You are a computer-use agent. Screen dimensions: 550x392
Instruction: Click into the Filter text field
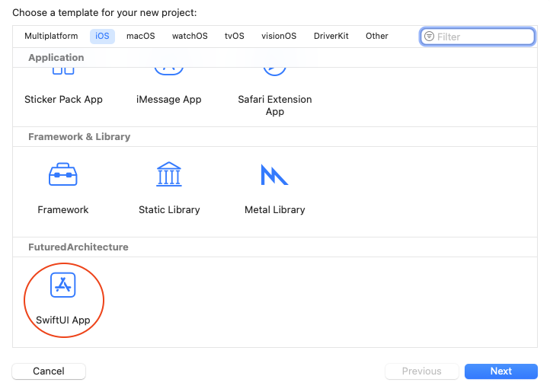tap(483, 37)
